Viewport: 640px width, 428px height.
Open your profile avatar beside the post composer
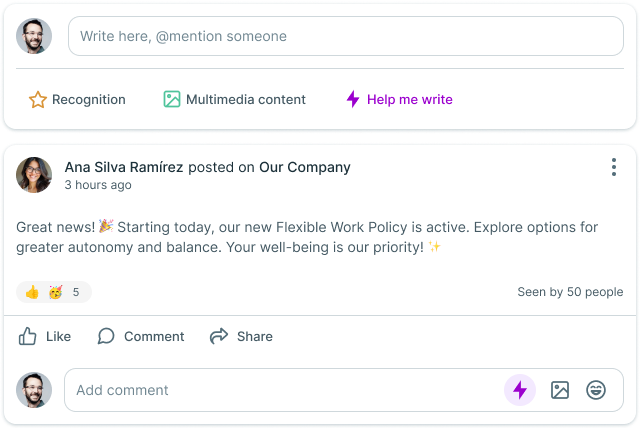click(x=34, y=37)
